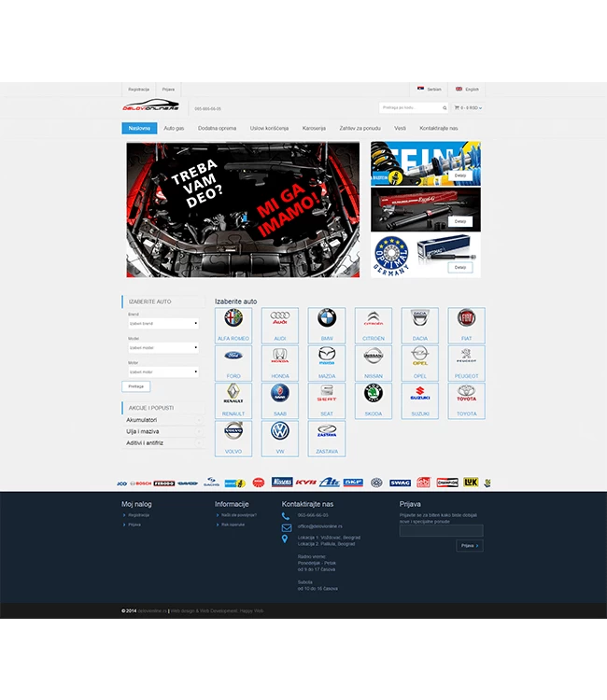
Task: Open Kontaktirajte nas menu item
Action: (439, 128)
